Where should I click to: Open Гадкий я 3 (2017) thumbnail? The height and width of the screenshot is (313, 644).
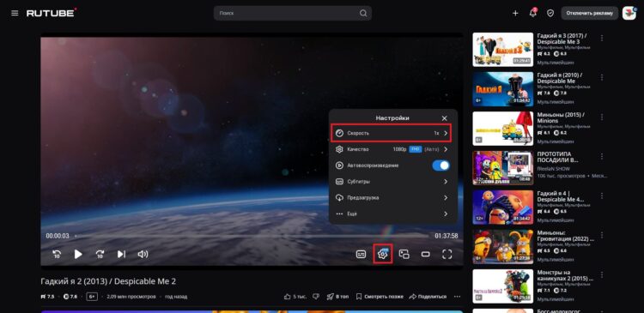click(x=502, y=50)
